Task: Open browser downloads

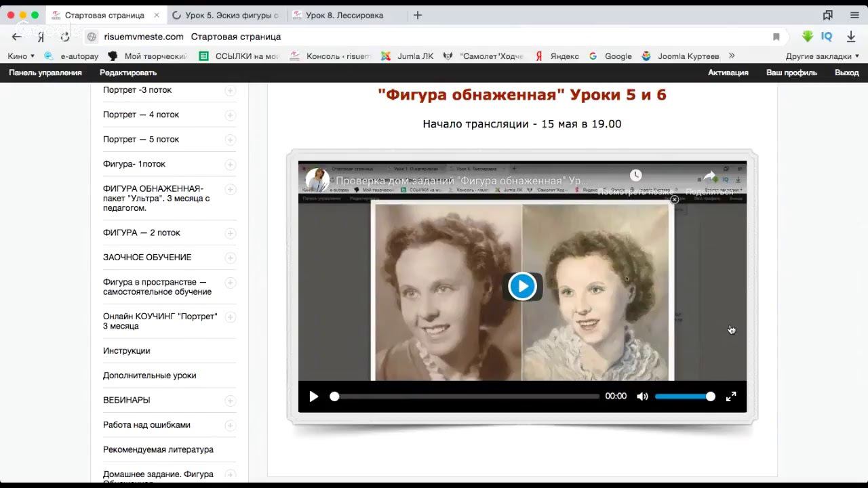Action: click(851, 37)
